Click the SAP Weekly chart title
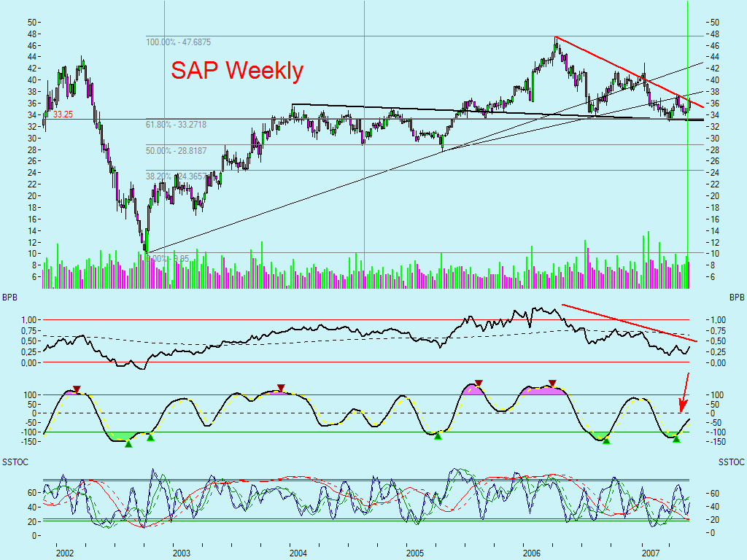Screen dimensions: 747x560 [x=237, y=71]
